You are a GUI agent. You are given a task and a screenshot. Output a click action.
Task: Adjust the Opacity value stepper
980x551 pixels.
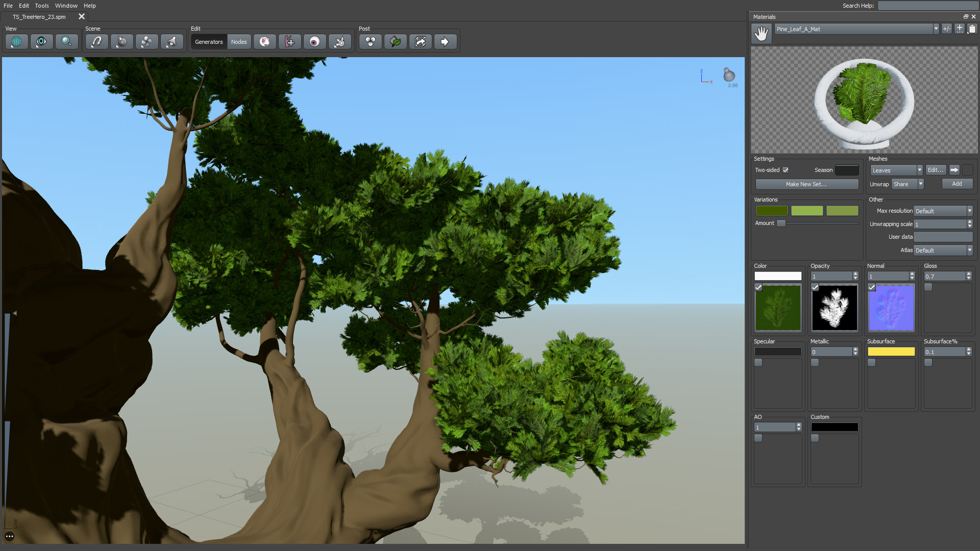pos(855,276)
